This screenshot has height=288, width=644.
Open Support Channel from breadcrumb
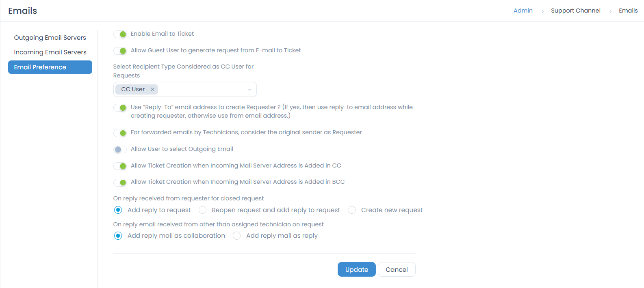(x=576, y=11)
